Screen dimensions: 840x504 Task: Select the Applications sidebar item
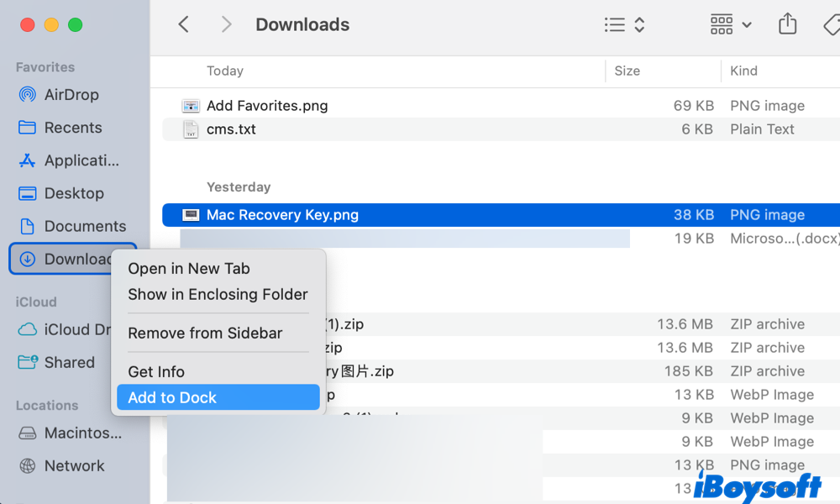[x=81, y=160]
